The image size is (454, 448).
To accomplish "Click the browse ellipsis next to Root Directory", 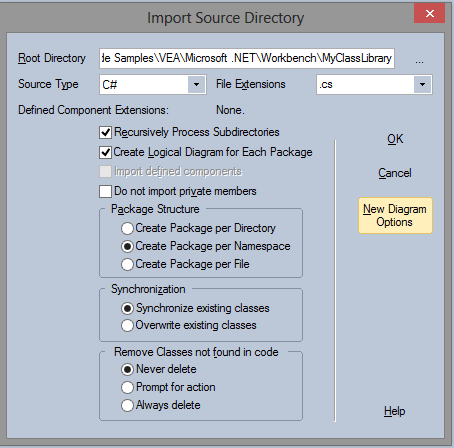I will click(x=419, y=59).
